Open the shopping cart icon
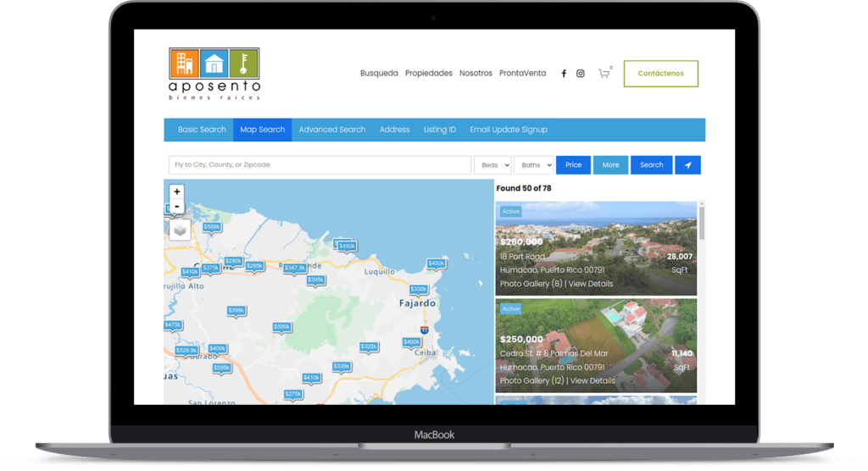 pos(604,74)
